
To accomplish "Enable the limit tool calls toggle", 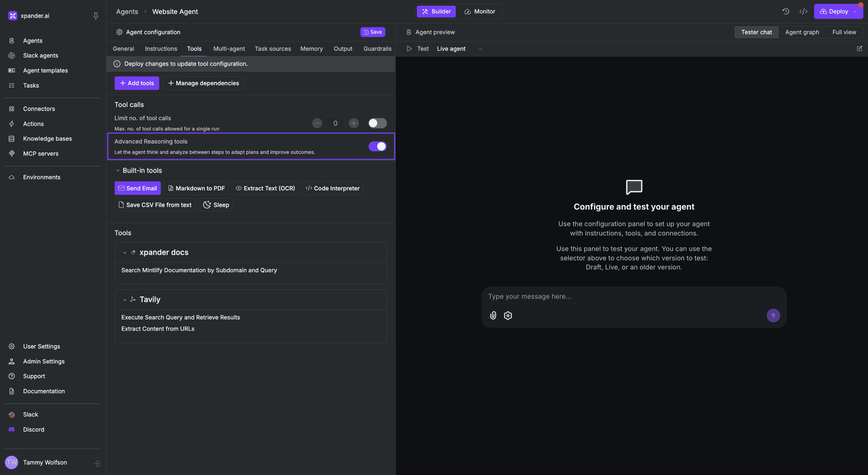I will click(377, 123).
